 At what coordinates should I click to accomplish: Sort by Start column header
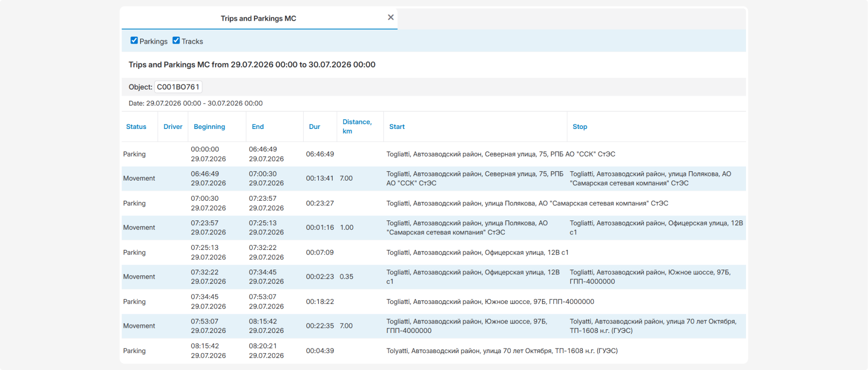point(397,127)
